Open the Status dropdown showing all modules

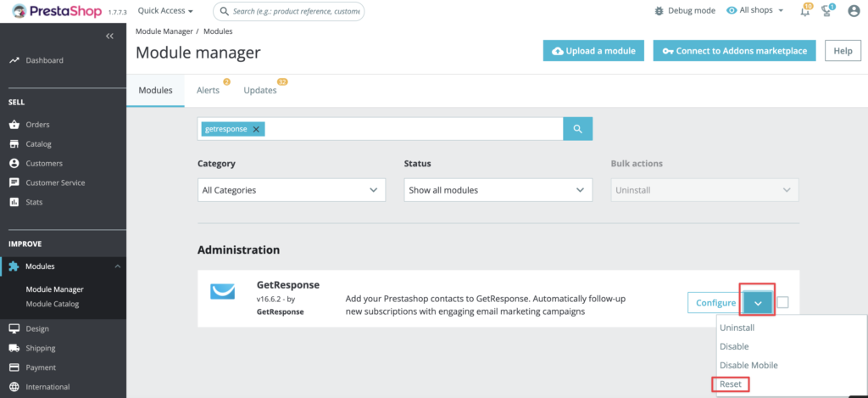tap(498, 190)
